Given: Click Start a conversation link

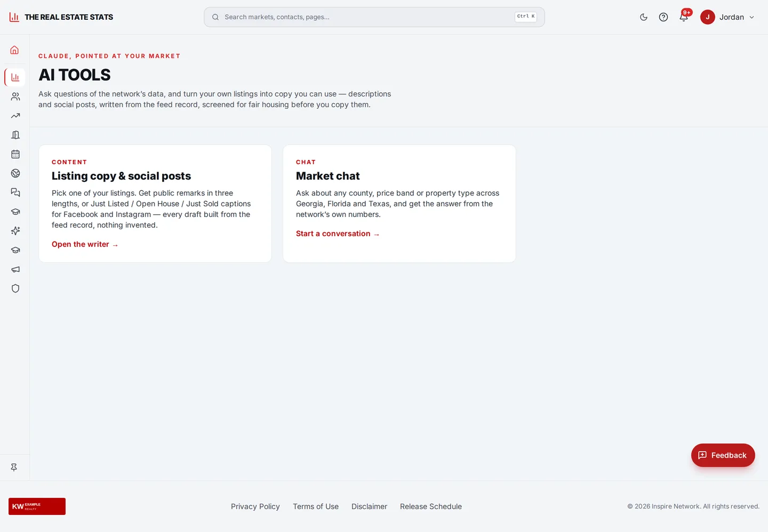Looking at the screenshot, I should (338, 233).
